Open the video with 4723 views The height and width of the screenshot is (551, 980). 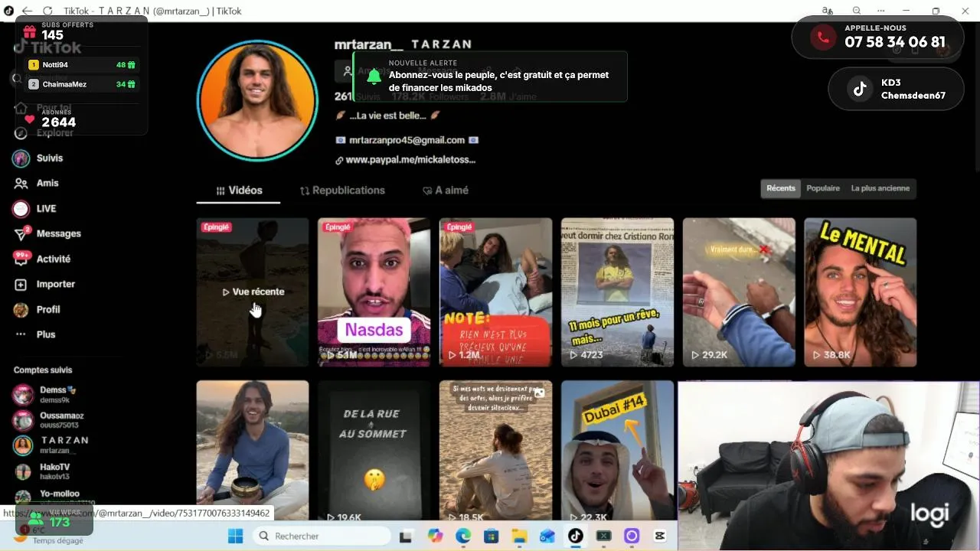pos(617,292)
